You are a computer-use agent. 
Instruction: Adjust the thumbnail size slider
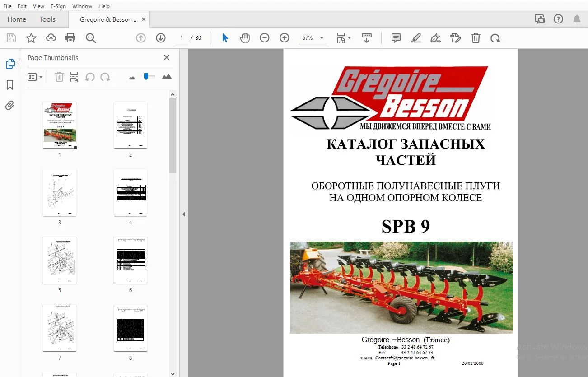coord(146,76)
